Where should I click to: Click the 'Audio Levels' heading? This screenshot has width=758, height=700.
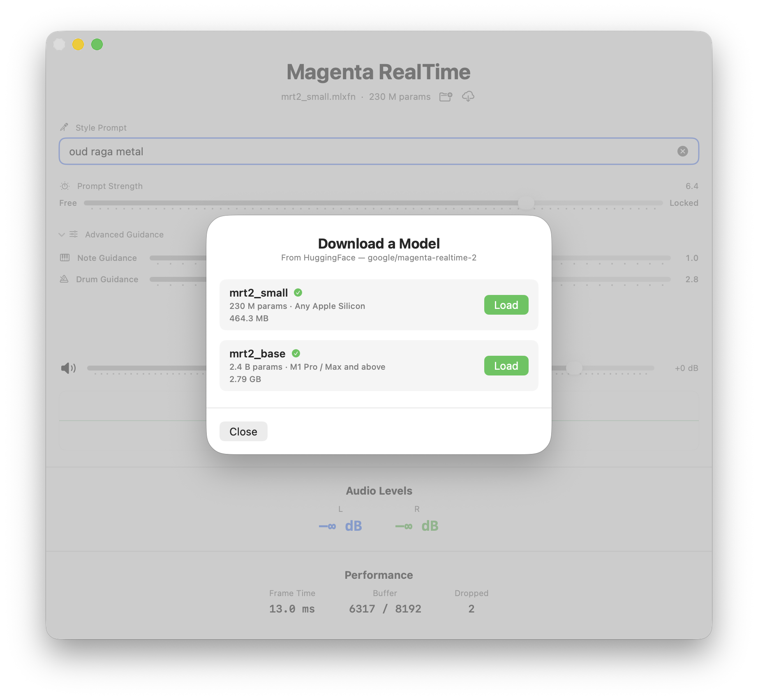coord(379,491)
